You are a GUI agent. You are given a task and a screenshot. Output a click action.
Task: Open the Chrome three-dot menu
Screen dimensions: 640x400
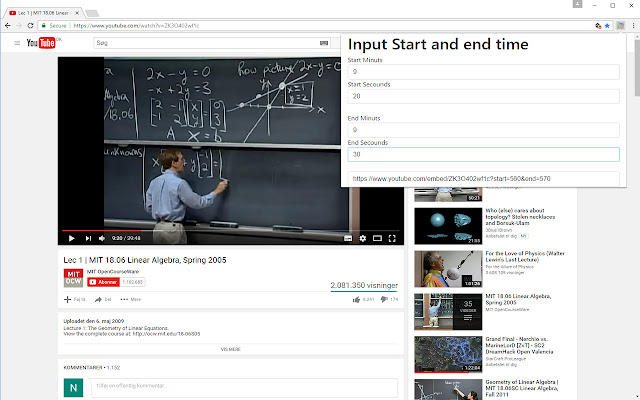[633, 25]
